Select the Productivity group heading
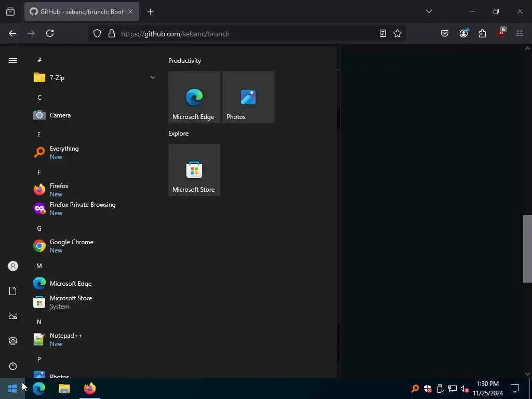The image size is (532, 399). coord(184,61)
